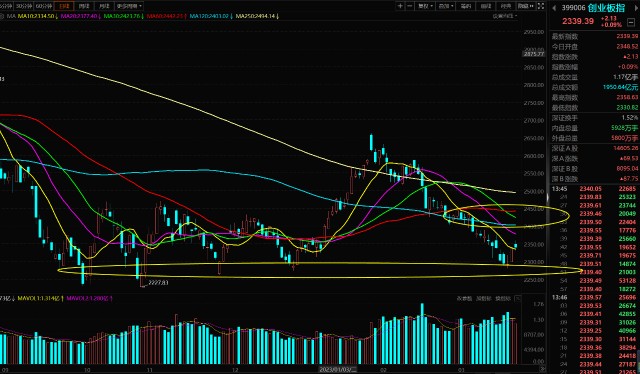Viewport: 640px width, 374px height.
Task: Collapse the quote panel minus button
Action: [631, 22]
